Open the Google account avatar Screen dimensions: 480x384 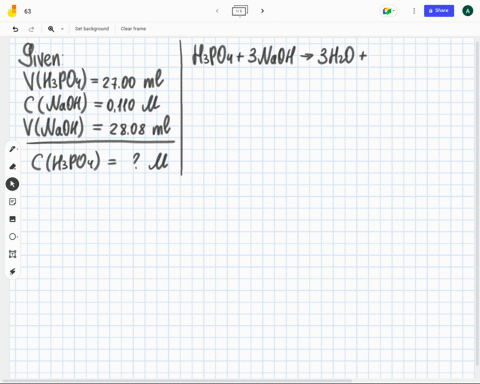tap(468, 11)
